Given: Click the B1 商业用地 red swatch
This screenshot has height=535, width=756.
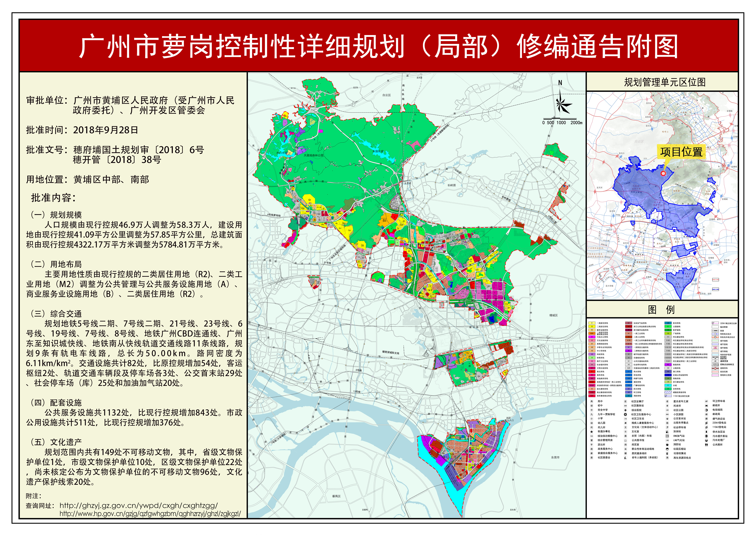Looking at the screenshot, I should [592, 372].
